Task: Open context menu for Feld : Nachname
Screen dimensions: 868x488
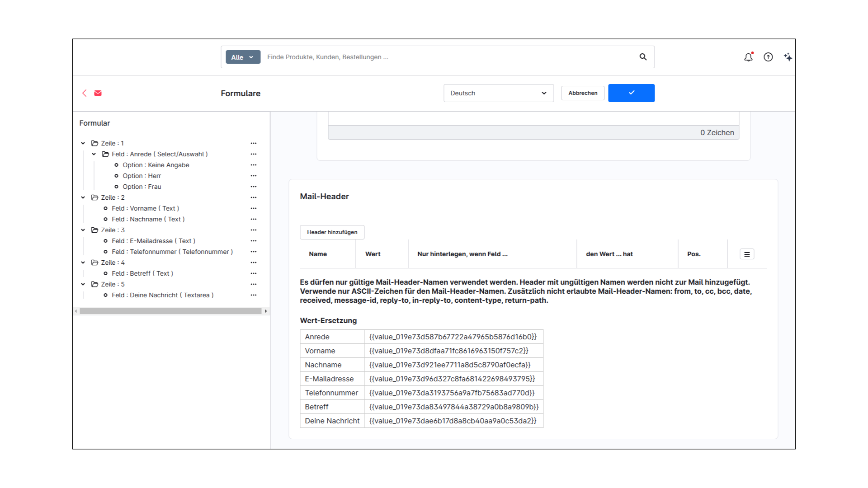Action: tap(254, 219)
